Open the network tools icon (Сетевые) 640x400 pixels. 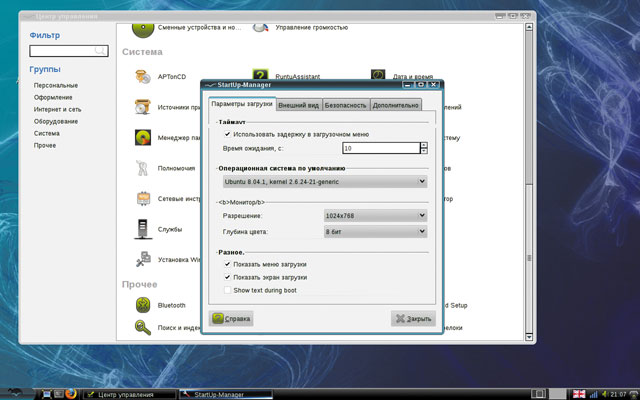143,199
